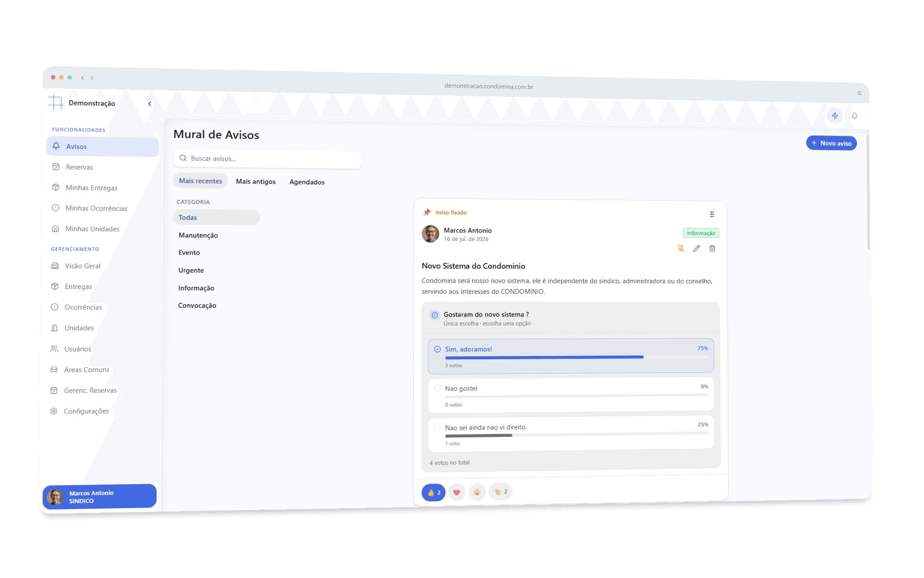This screenshot has width=924, height=578.
Task: Open the notifications bell in header
Action: click(855, 116)
